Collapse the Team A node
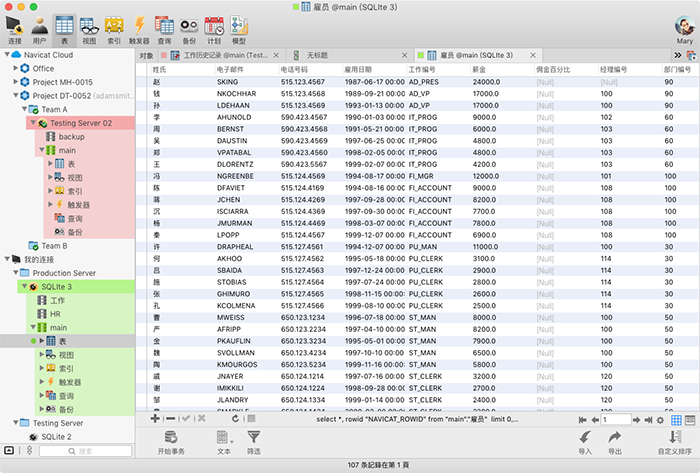This screenshot has height=473, width=700. click(24, 109)
